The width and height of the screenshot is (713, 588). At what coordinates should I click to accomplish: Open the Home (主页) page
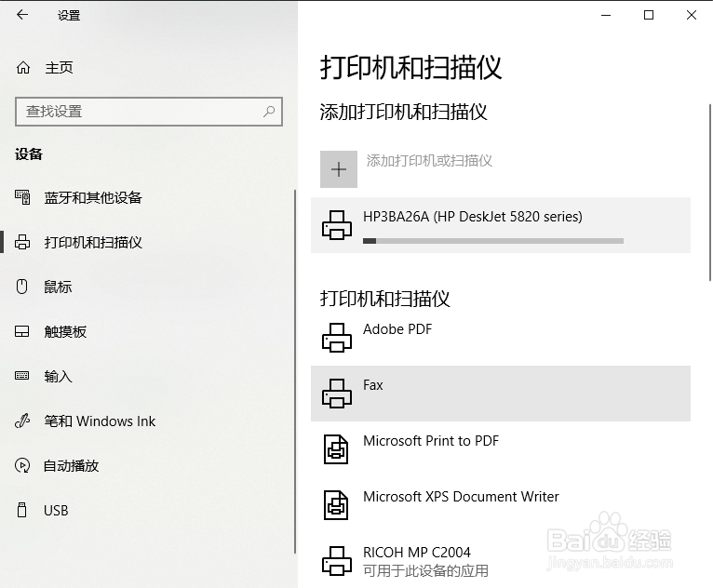tap(59, 68)
